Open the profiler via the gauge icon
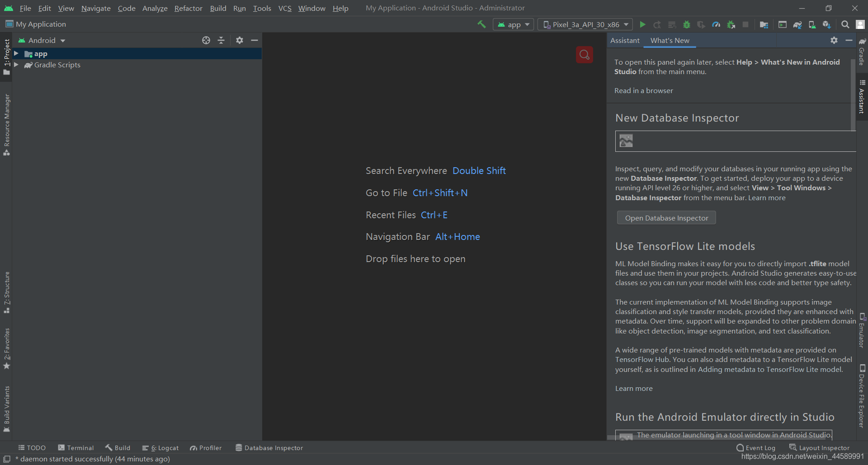The height and width of the screenshot is (465, 868). point(716,24)
